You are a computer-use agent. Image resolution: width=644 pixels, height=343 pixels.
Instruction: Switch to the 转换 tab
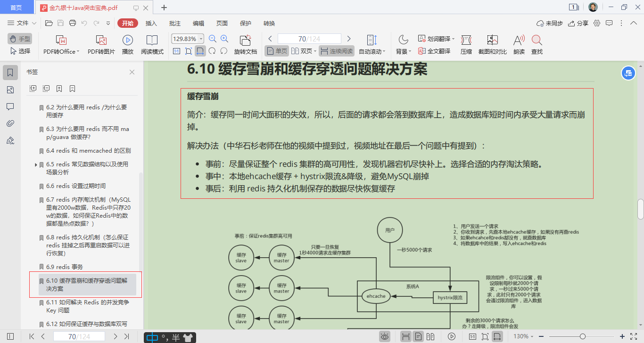(269, 23)
